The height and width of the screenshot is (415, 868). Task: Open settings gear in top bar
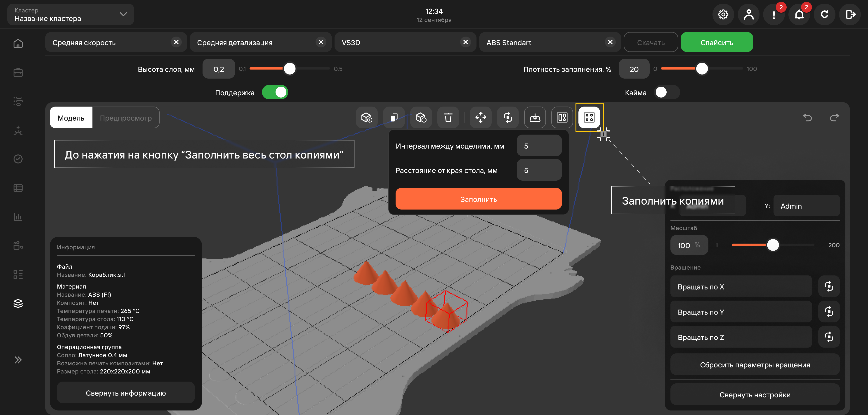coord(723,14)
